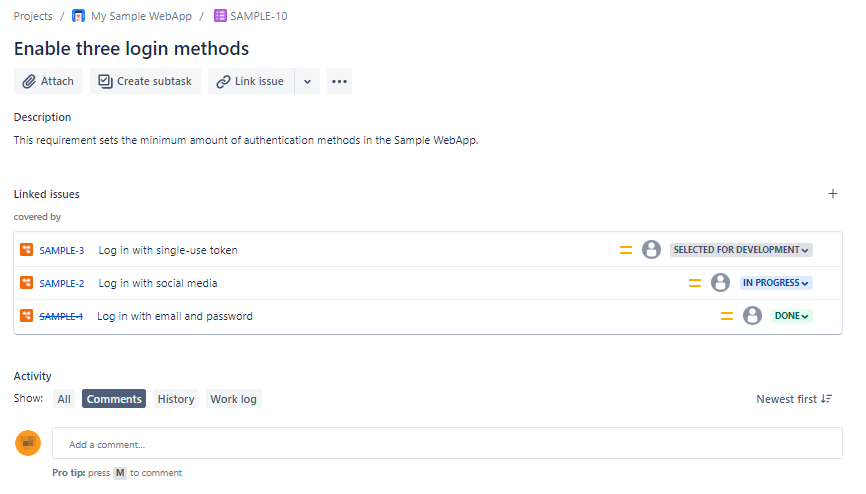Open the Done status dropdown
Screen dimensions: 866x494
click(791, 316)
